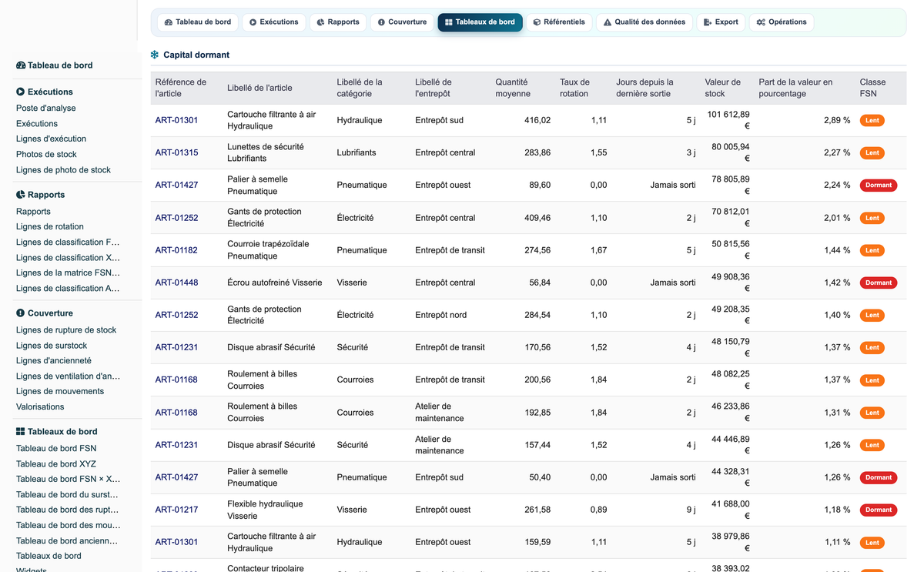Click the Lent badge in the ART-01315 row

[x=872, y=153]
